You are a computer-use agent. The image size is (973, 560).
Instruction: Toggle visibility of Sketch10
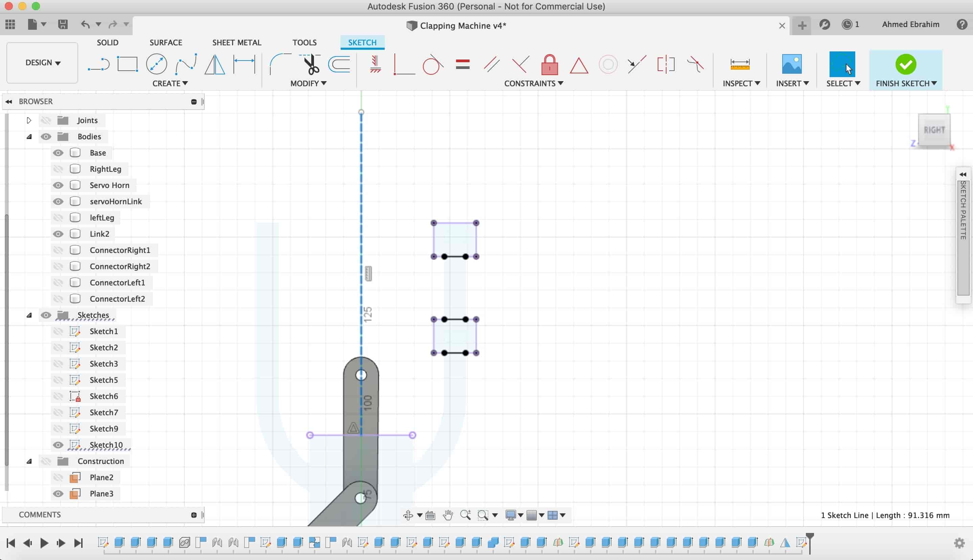(58, 445)
